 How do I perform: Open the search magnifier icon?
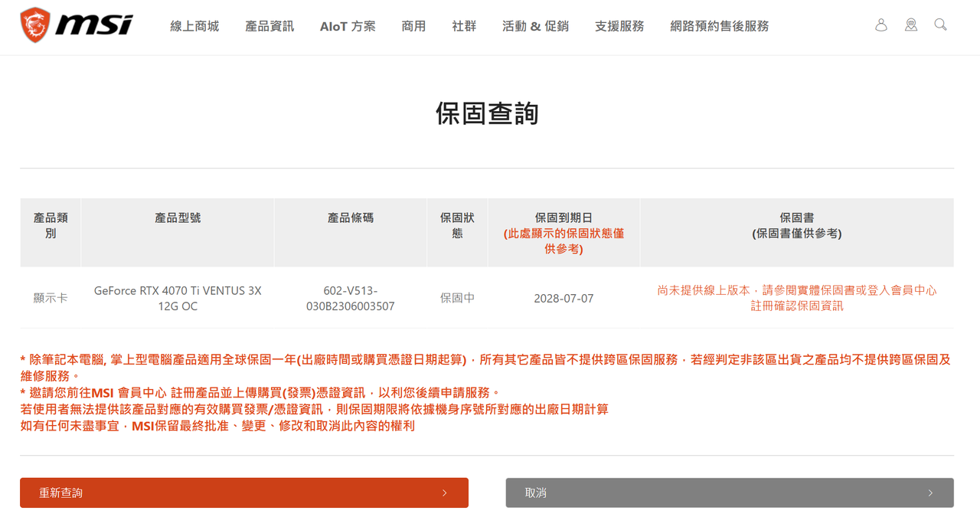click(941, 25)
